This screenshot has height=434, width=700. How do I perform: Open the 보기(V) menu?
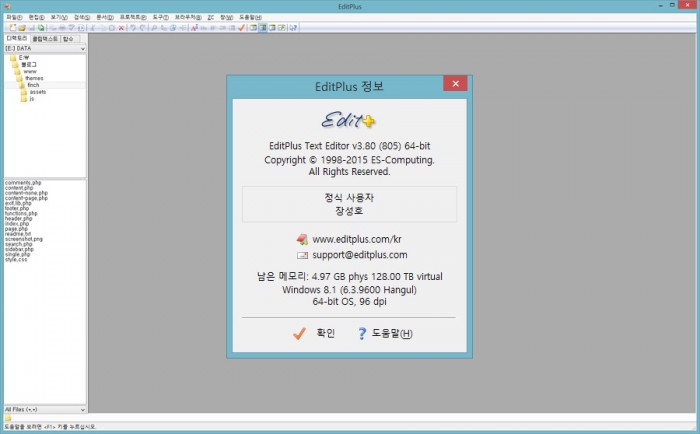(x=59, y=17)
